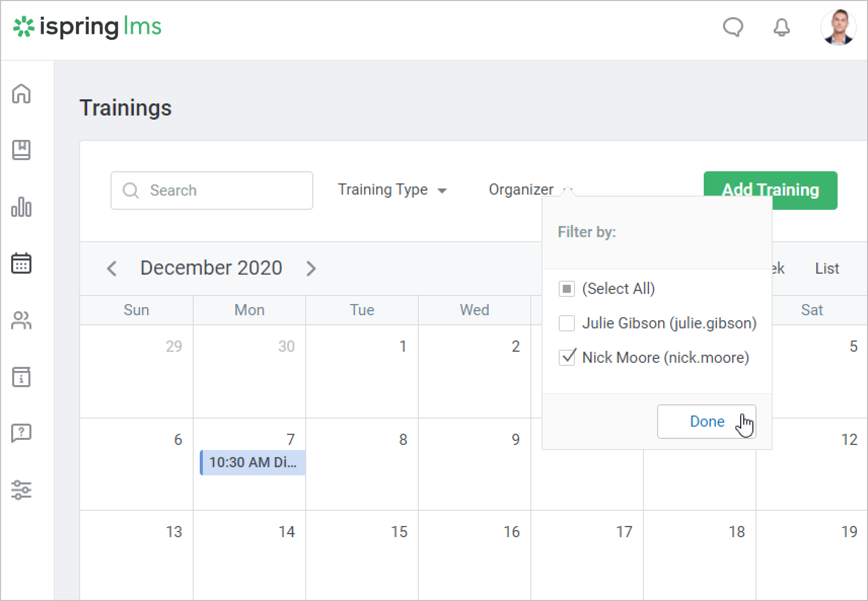Check the Julie Gibson organizer checkbox
This screenshot has width=868, height=601.
click(566, 323)
